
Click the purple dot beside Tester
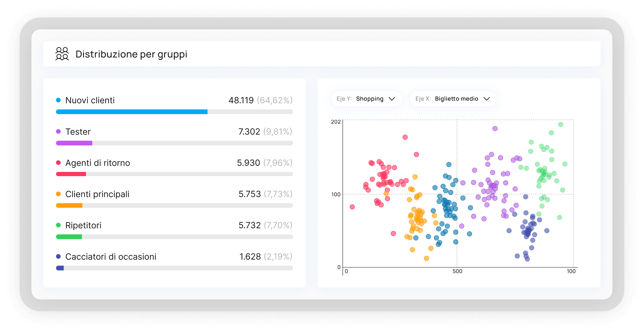point(58,131)
